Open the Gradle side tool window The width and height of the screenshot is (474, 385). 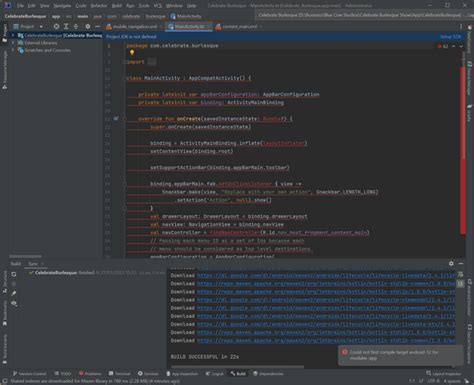coord(469,113)
